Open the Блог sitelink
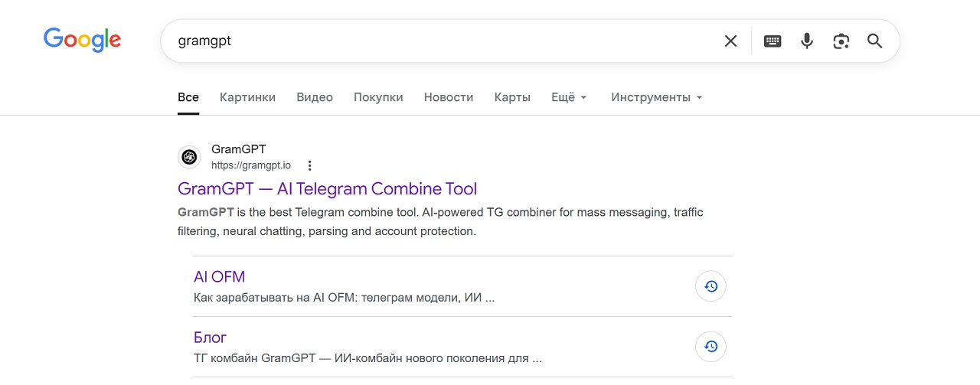The image size is (980, 385). pos(210,338)
